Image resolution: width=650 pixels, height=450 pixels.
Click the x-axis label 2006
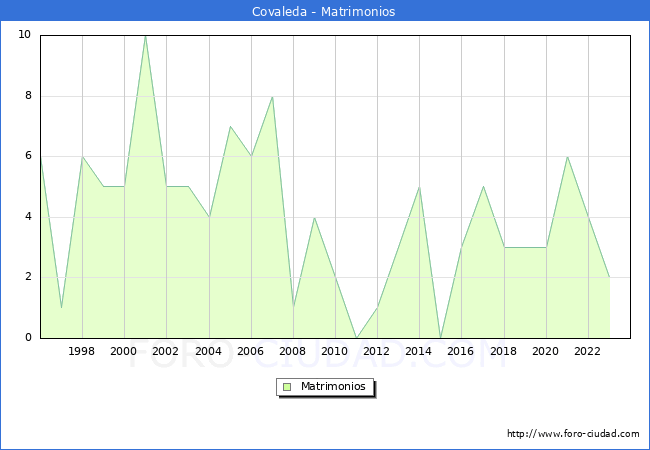[x=250, y=351]
